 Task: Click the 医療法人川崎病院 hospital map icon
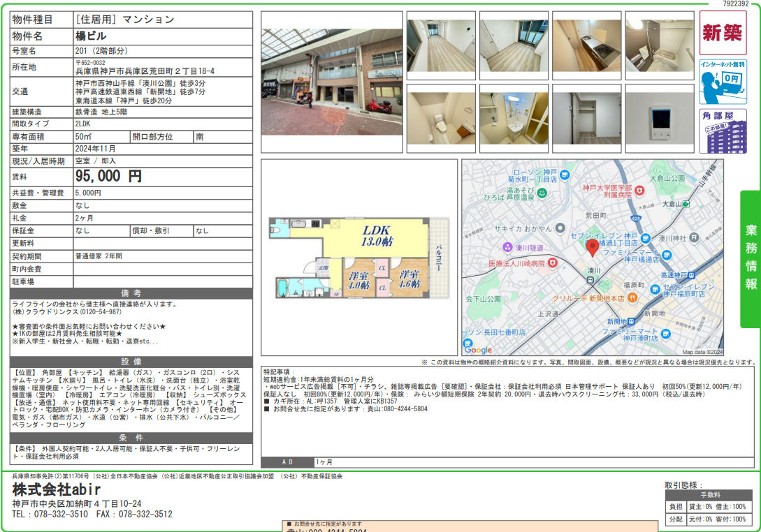coord(552,263)
